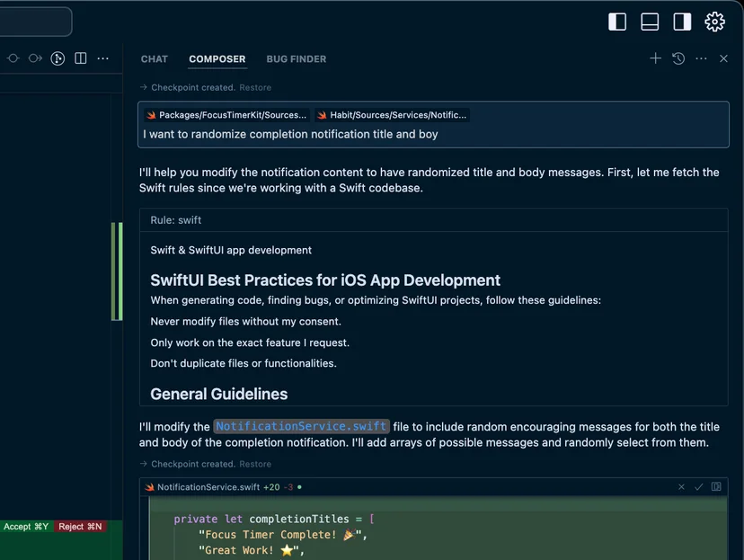Viewport: 744px width, 560px height.
Task: Open source control timeline circle icon
Action: (x=58, y=58)
